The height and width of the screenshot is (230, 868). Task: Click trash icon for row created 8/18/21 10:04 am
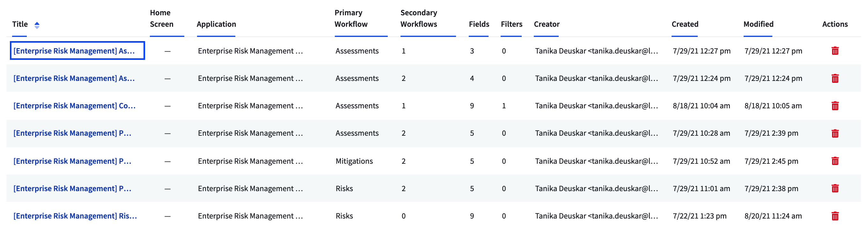(835, 106)
